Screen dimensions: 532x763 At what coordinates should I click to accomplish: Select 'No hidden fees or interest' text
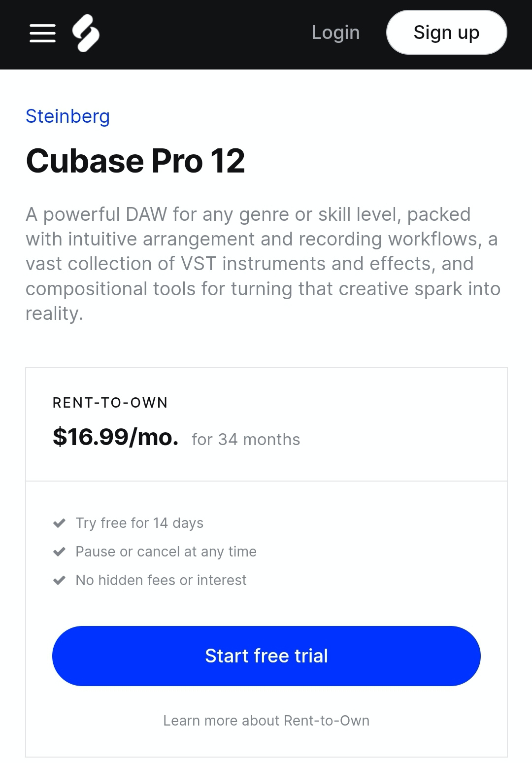[x=161, y=580]
